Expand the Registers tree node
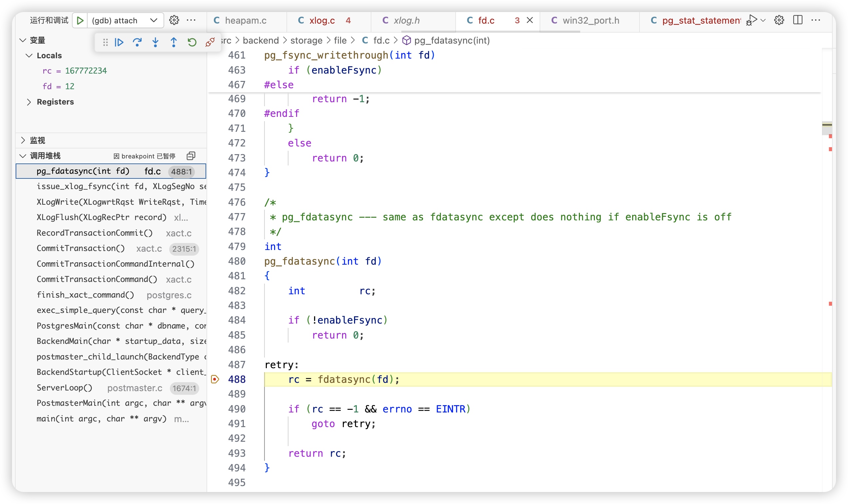 (x=29, y=102)
